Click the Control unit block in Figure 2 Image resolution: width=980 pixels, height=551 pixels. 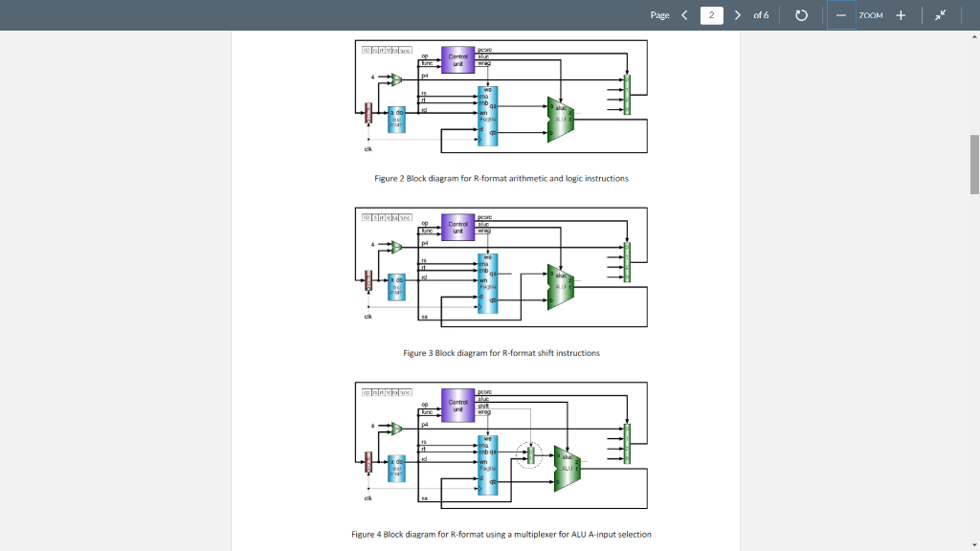[x=457, y=60]
